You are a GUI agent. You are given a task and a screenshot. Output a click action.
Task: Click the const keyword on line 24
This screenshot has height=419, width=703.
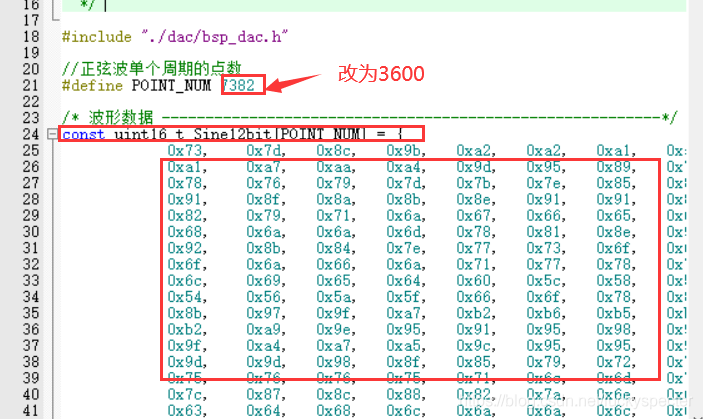click(81, 134)
